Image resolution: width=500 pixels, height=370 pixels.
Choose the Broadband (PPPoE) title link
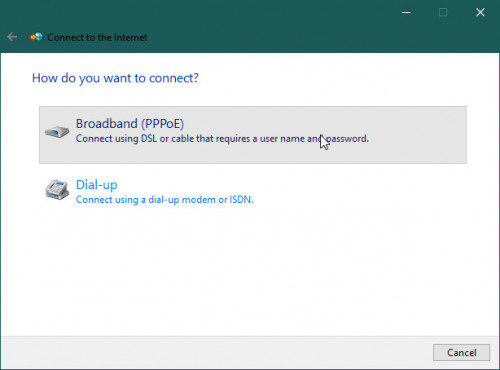130,124
